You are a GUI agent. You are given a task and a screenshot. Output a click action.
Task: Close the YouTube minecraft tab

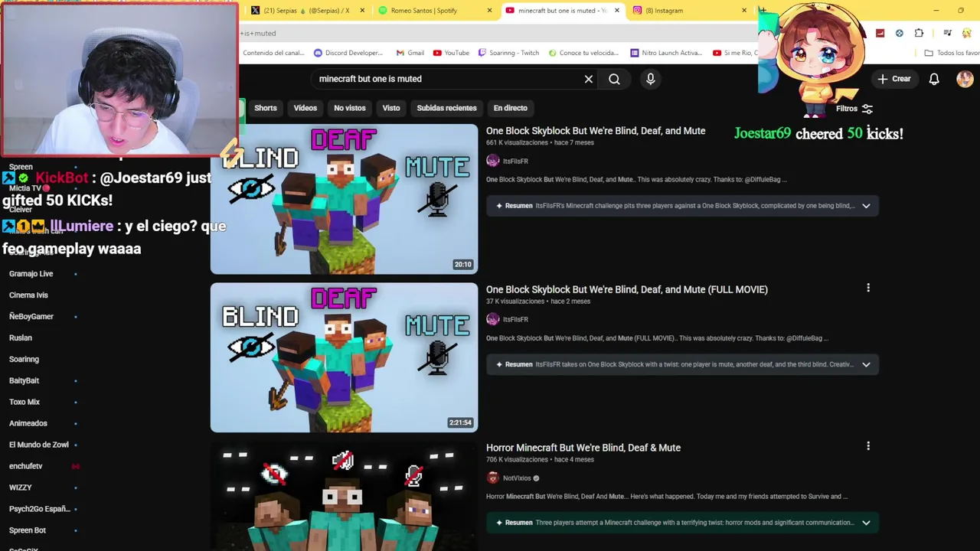pyautogui.click(x=616, y=10)
